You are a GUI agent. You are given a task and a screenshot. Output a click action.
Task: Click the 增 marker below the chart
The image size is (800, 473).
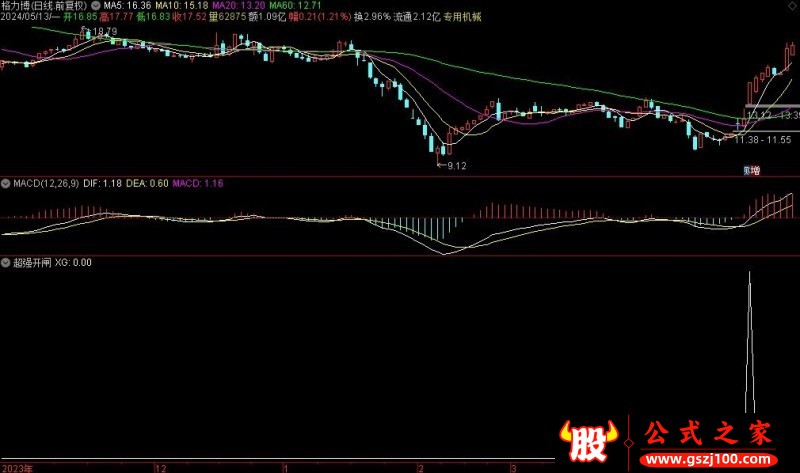click(752, 171)
